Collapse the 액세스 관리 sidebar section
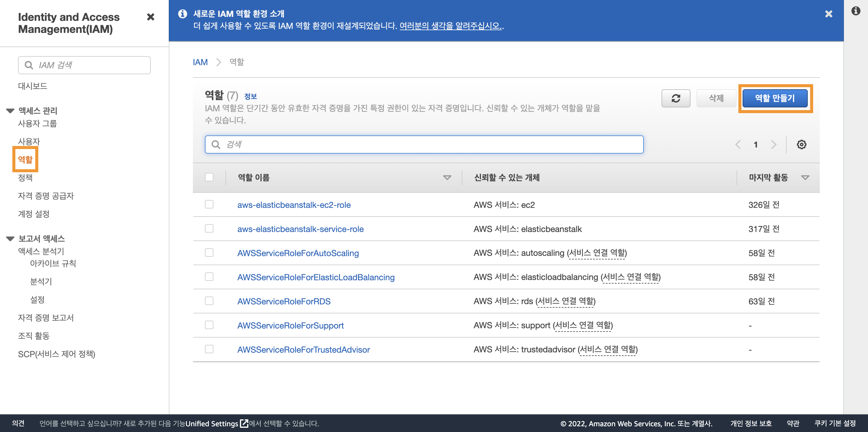The height and width of the screenshot is (432, 868). (x=11, y=111)
